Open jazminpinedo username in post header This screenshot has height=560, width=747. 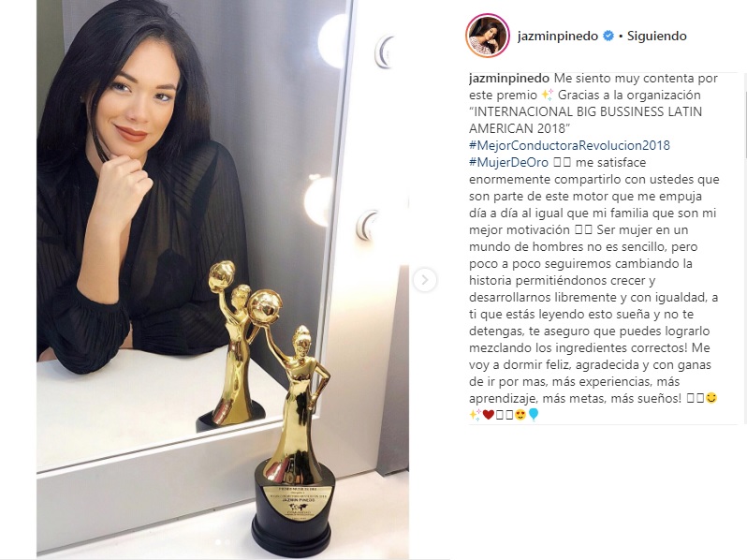pos(557,36)
